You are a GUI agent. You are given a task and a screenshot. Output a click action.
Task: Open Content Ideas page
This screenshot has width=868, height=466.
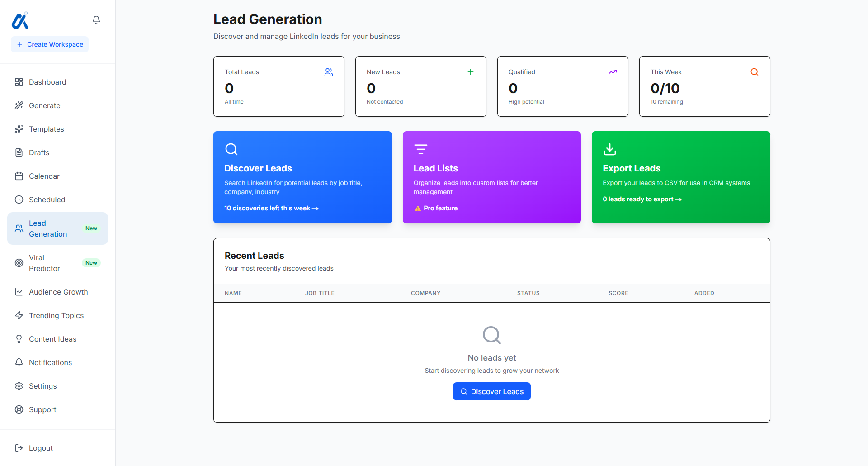tap(57, 339)
